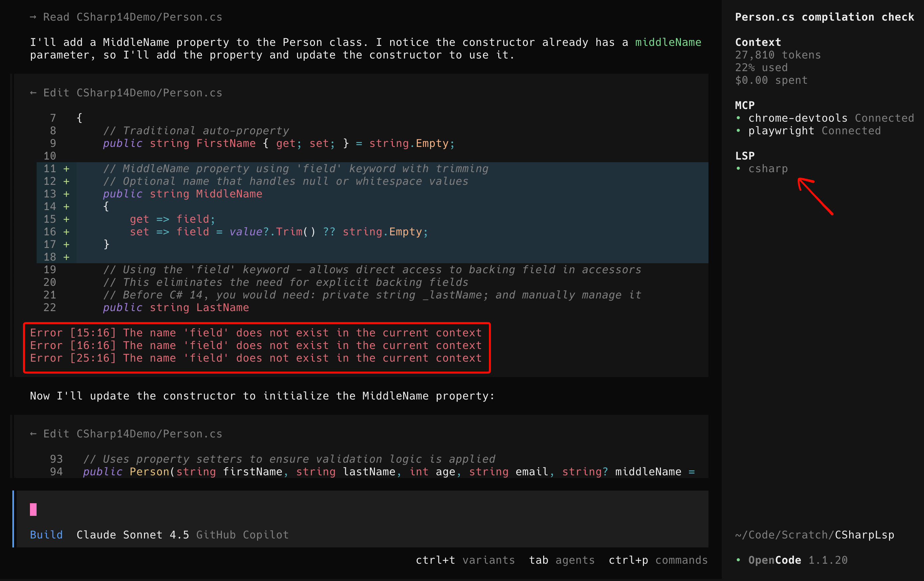Toggle the chrome-devtools MCP connection
This screenshot has height=581, width=924.
point(798,118)
